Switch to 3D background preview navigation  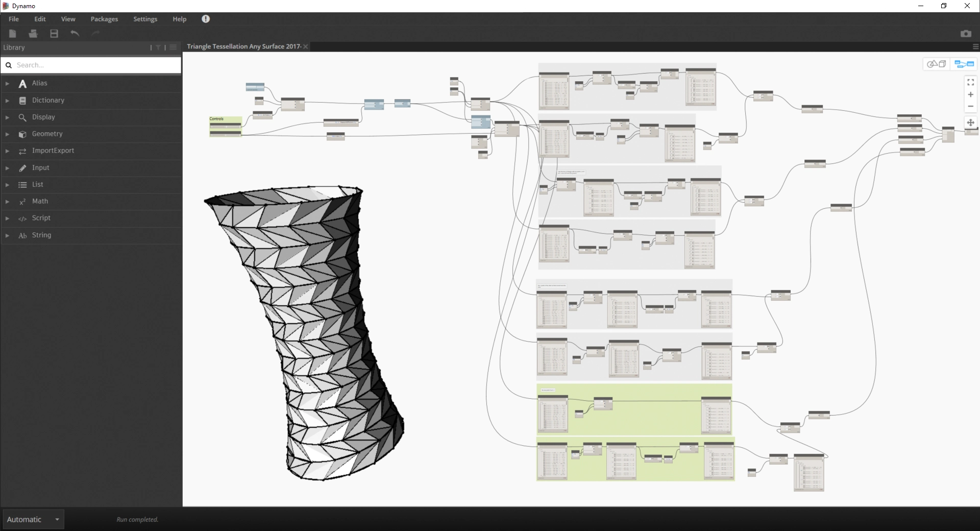[936, 64]
